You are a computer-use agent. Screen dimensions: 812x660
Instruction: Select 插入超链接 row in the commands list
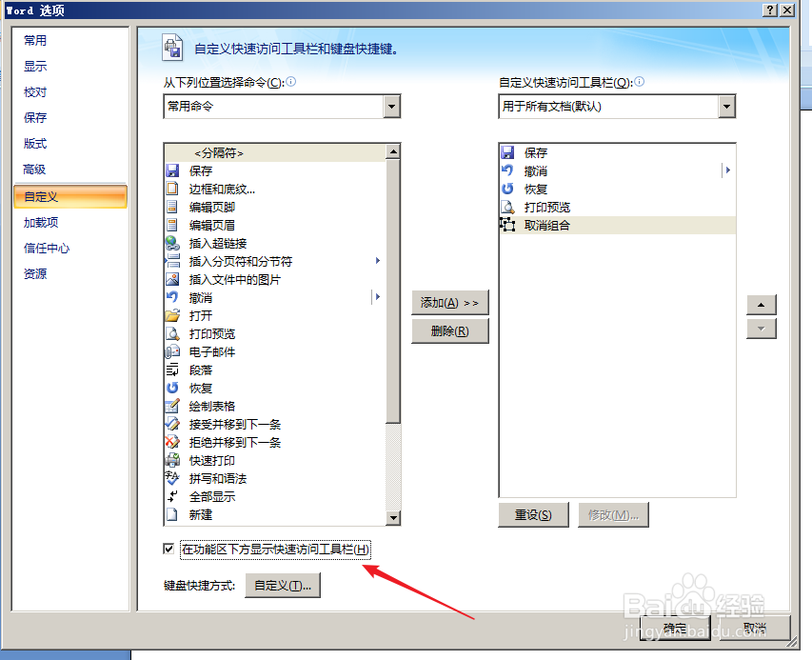click(275, 243)
